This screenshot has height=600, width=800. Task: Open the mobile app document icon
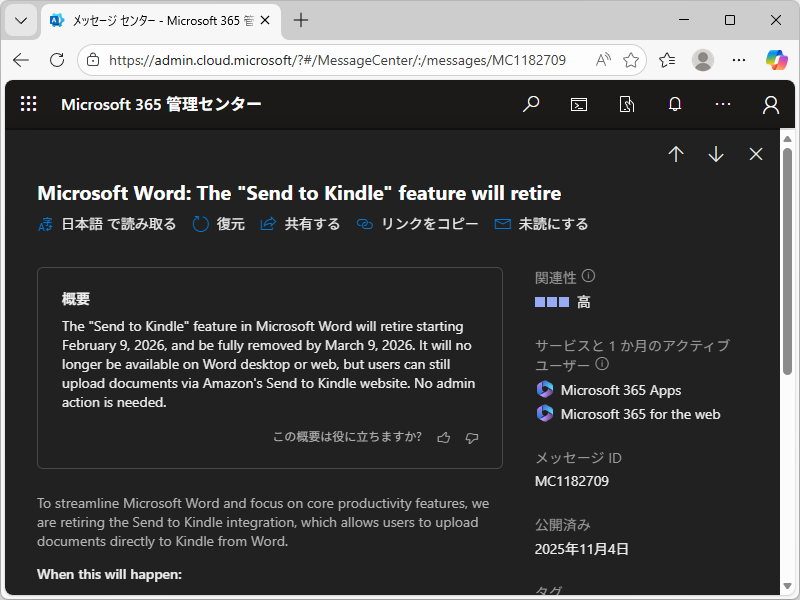click(x=627, y=105)
